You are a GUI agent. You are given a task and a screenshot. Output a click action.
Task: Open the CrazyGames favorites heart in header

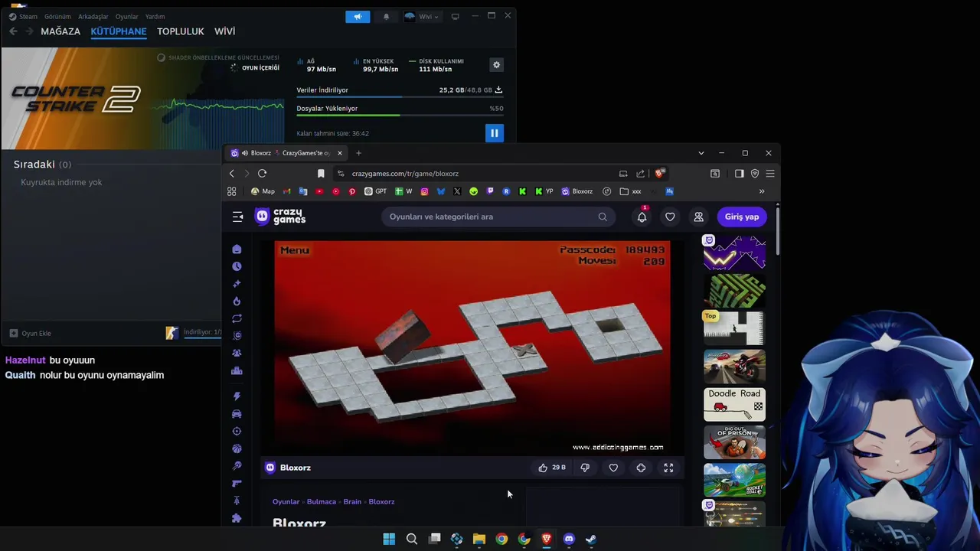670,217
